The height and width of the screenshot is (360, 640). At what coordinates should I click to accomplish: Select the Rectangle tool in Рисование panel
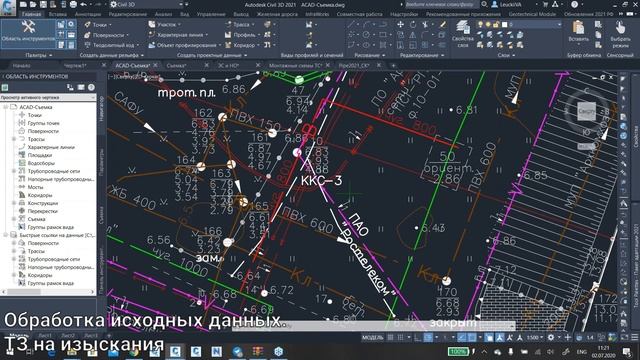pos(382,35)
